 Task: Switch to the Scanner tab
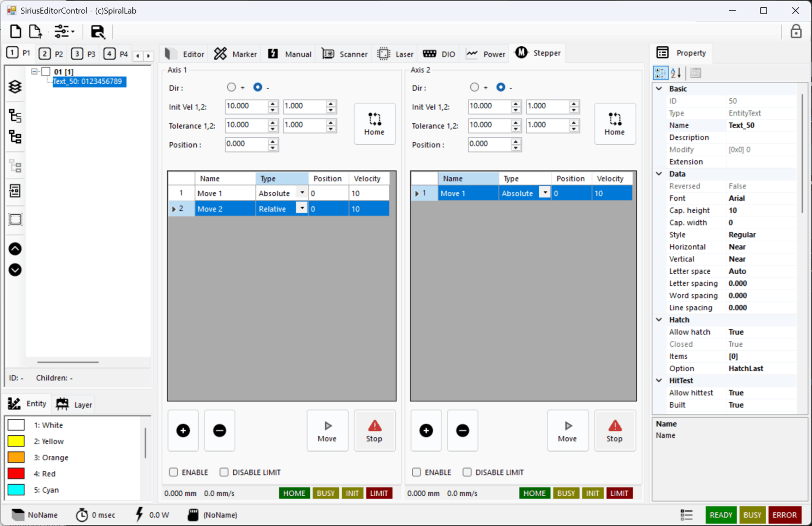pyautogui.click(x=345, y=54)
